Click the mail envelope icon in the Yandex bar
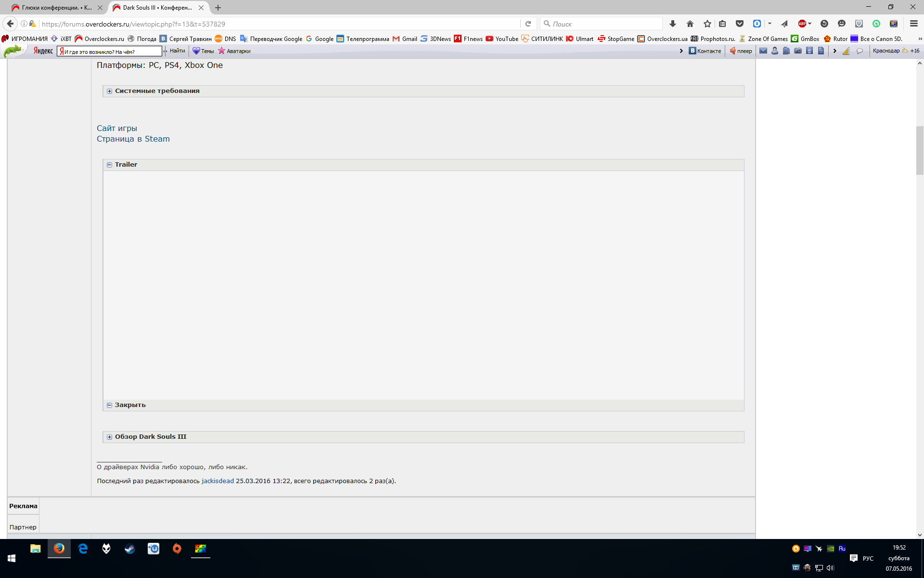 click(763, 51)
